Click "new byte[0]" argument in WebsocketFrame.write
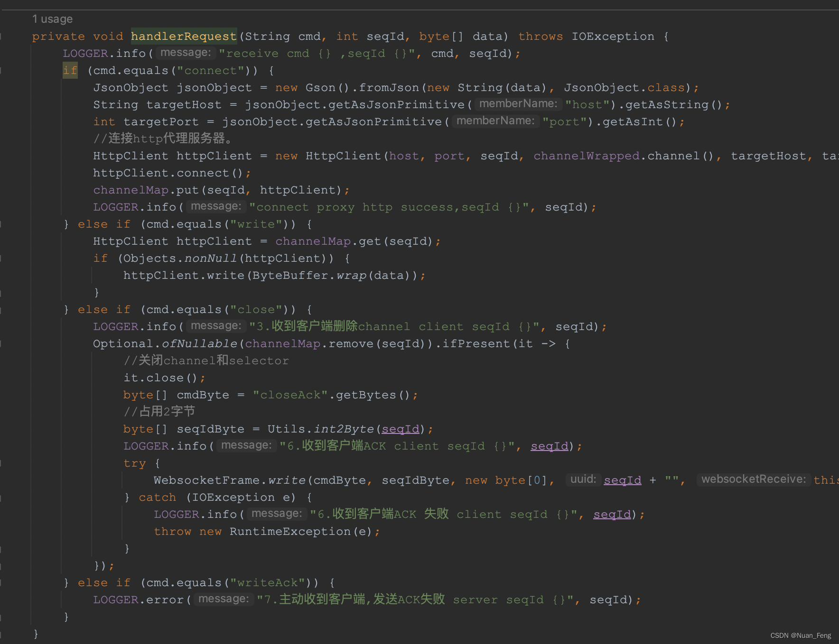The image size is (839, 644). tap(506, 480)
